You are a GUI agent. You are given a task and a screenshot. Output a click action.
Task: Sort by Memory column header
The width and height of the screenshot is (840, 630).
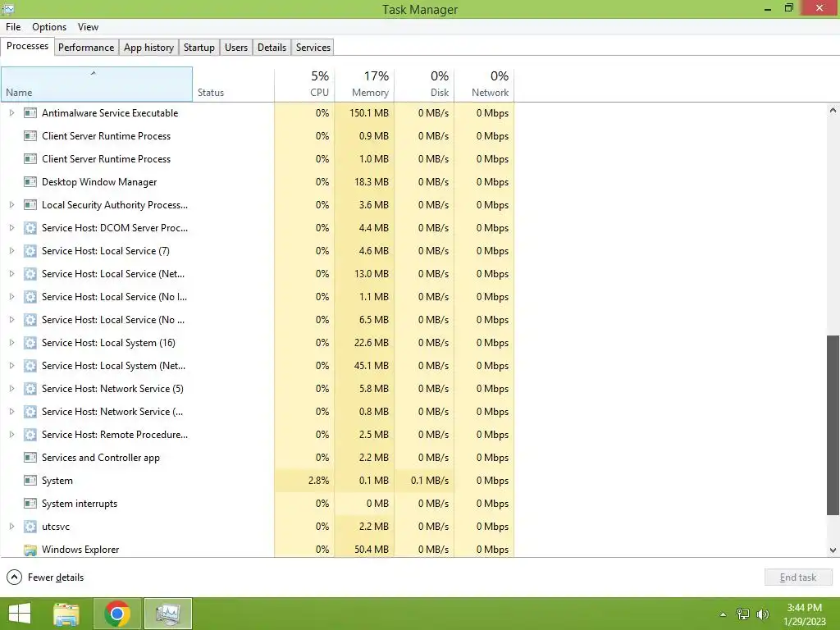[364, 84]
